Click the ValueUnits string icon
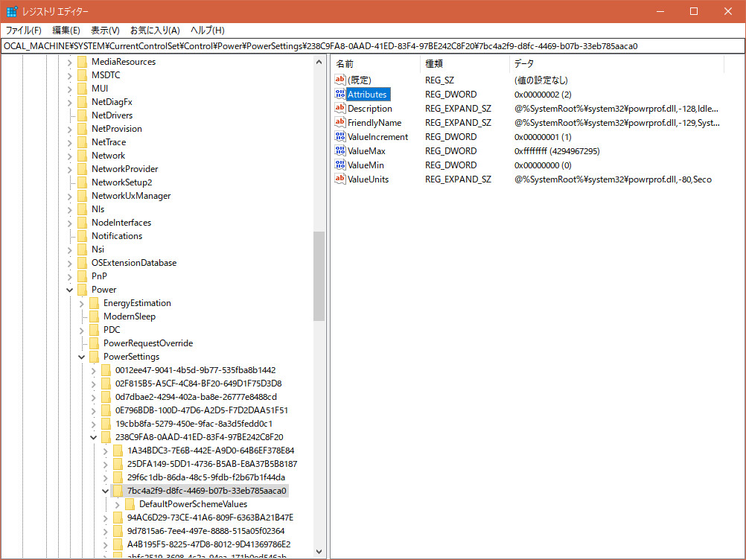This screenshot has width=746, height=560. pyautogui.click(x=340, y=179)
